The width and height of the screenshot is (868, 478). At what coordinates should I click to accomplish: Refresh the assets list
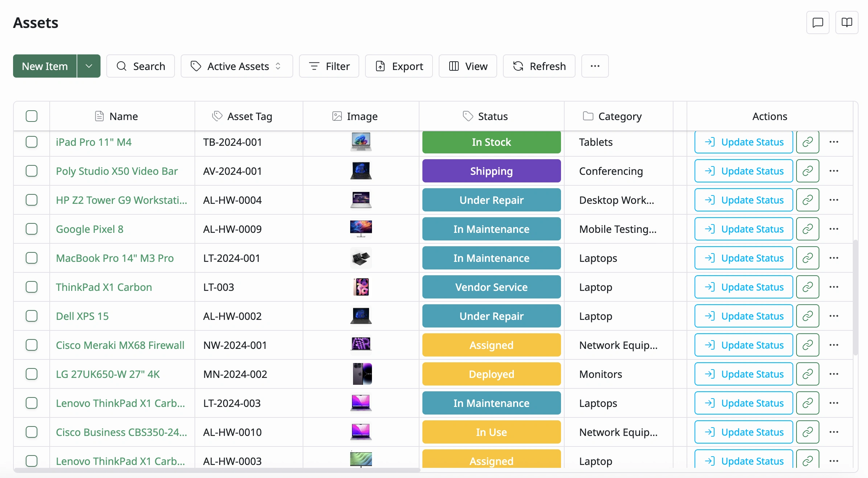pos(539,66)
